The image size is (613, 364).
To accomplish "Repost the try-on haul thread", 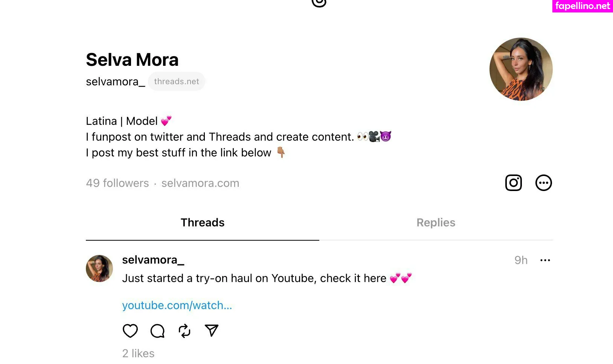I will pyautogui.click(x=185, y=331).
